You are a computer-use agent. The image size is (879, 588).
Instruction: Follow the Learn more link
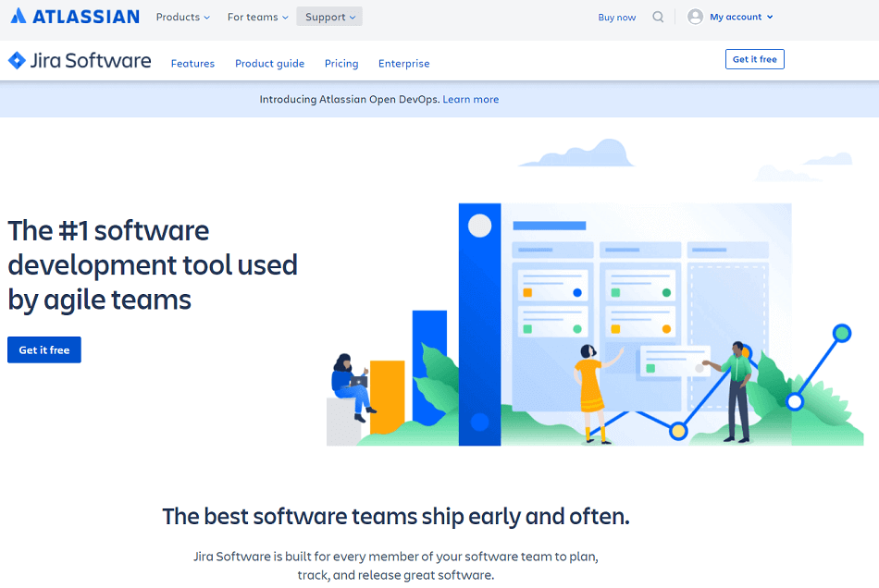(x=471, y=99)
